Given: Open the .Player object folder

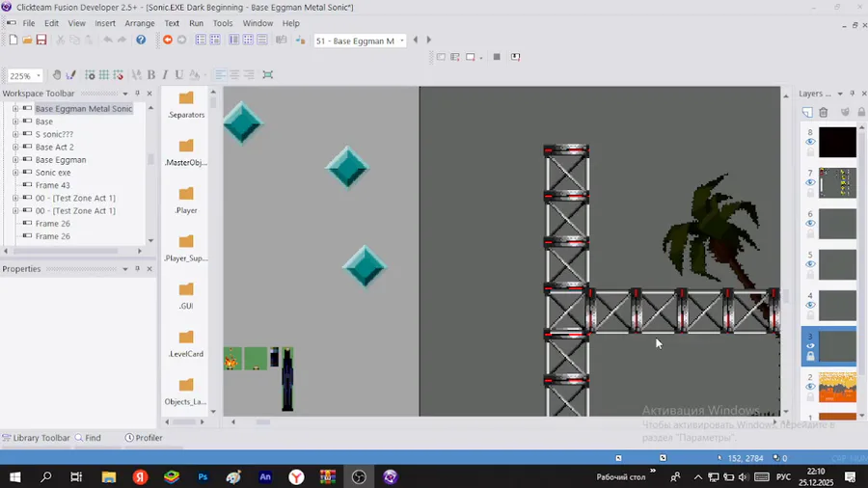Looking at the screenshot, I should pos(186,201).
